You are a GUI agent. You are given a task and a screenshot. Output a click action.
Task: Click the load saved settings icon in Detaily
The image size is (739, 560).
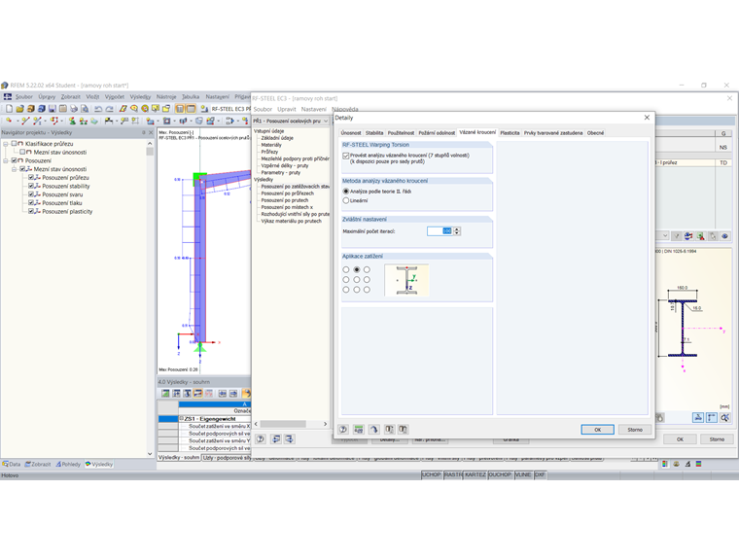point(389,430)
